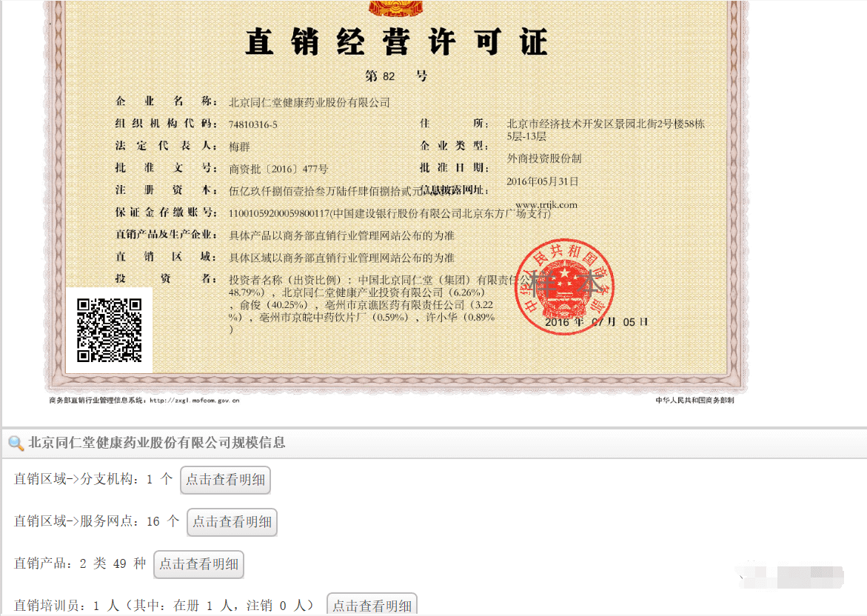Screen dimensions: 867x616
Task: Click the organization code 74810316-5
Action: [253, 124]
